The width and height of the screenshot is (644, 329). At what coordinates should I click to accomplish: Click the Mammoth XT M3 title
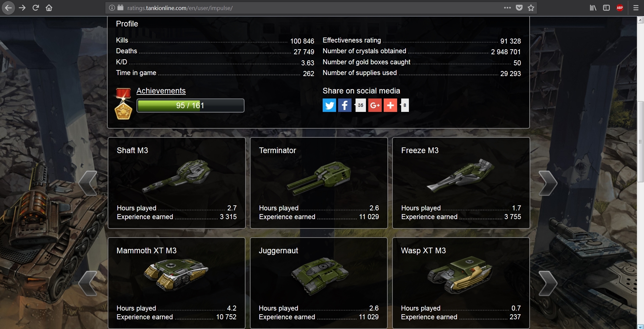tap(147, 251)
